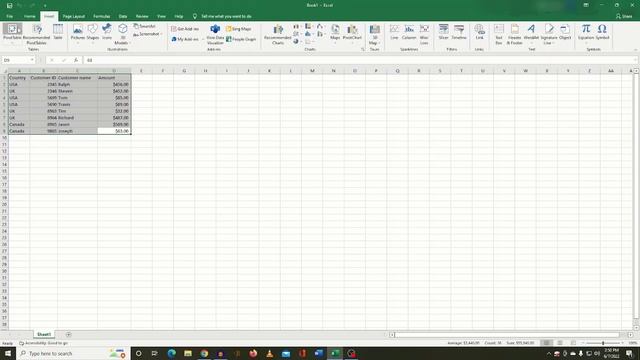Switch to the Review tab

coord(142,16)
